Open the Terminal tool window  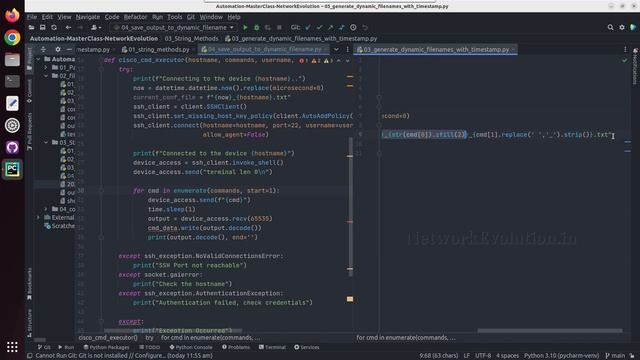(272, 347)
